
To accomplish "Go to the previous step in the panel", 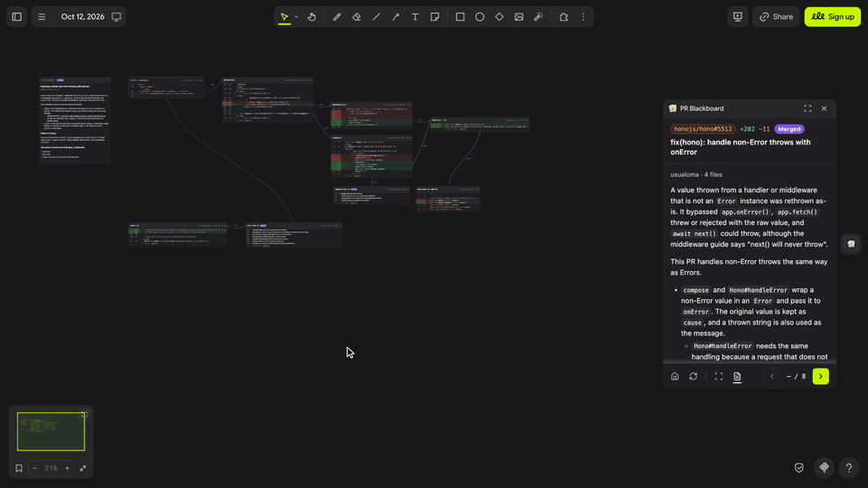I will tap(771, 376).
